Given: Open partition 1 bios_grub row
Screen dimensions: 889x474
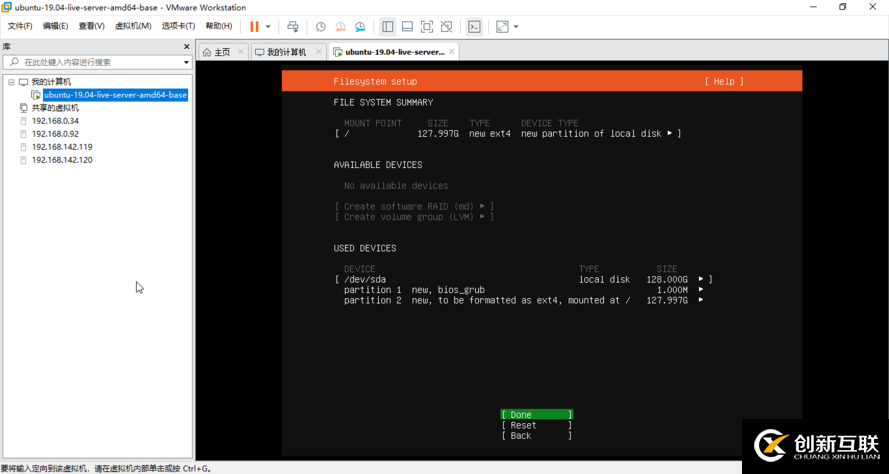Looking at the screenshot, I should (x=523, y=290).
